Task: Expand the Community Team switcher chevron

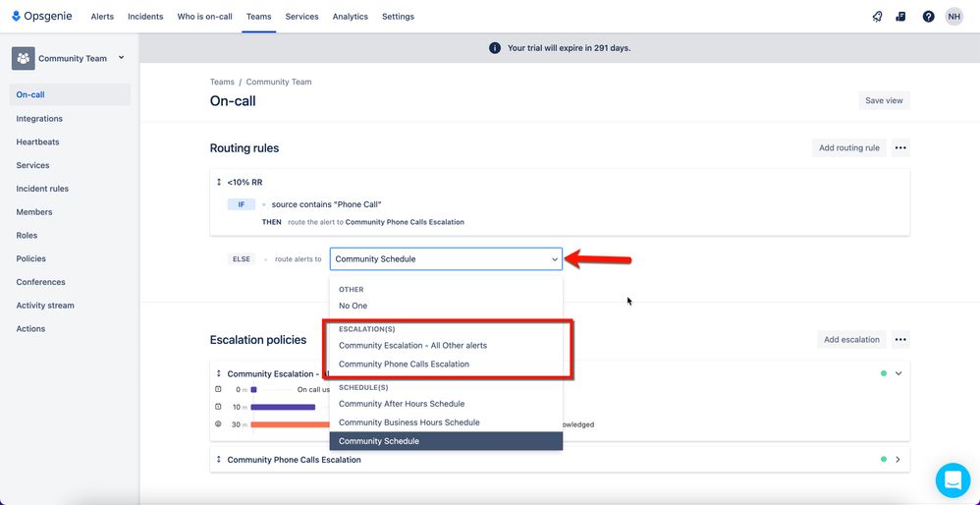Action: [121, 58]
